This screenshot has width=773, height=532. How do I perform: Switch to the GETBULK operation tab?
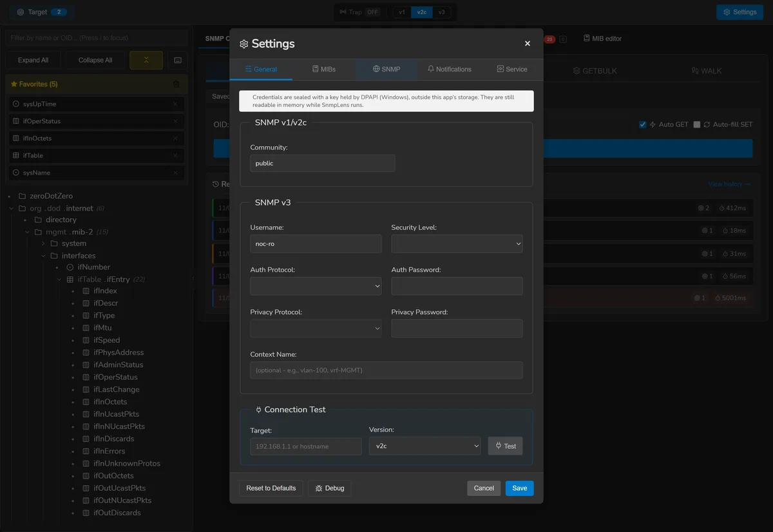pos(595,71)
